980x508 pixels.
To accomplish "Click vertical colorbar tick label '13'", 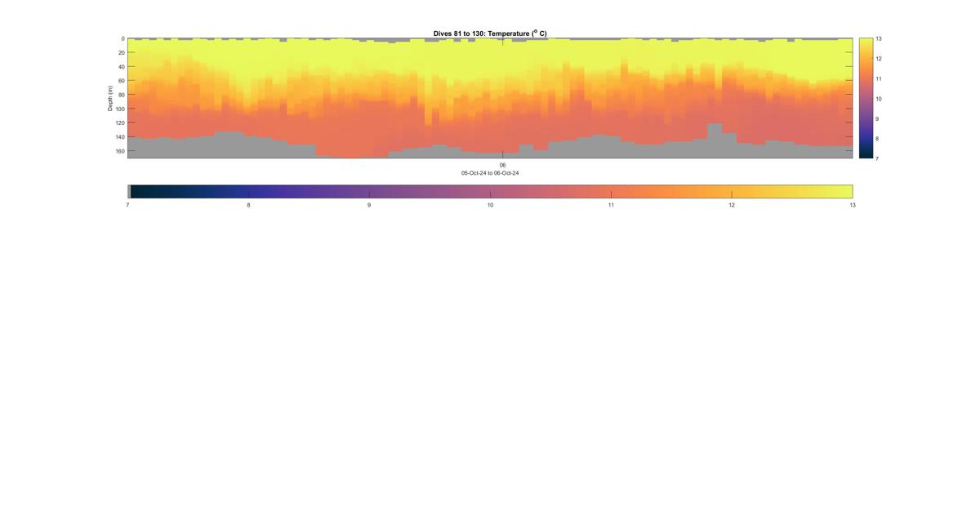I will pyautogui.click(x=879, y=38).
